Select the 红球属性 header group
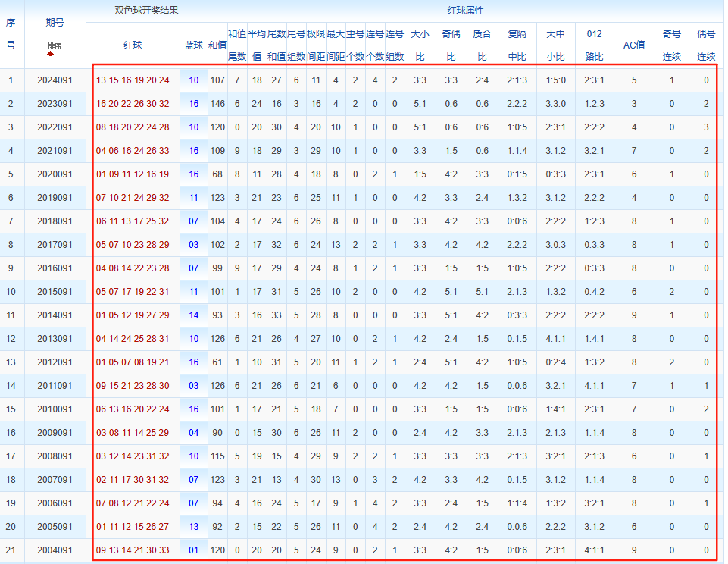This screenshot has width=728, height=564. (x=466, y=11)
